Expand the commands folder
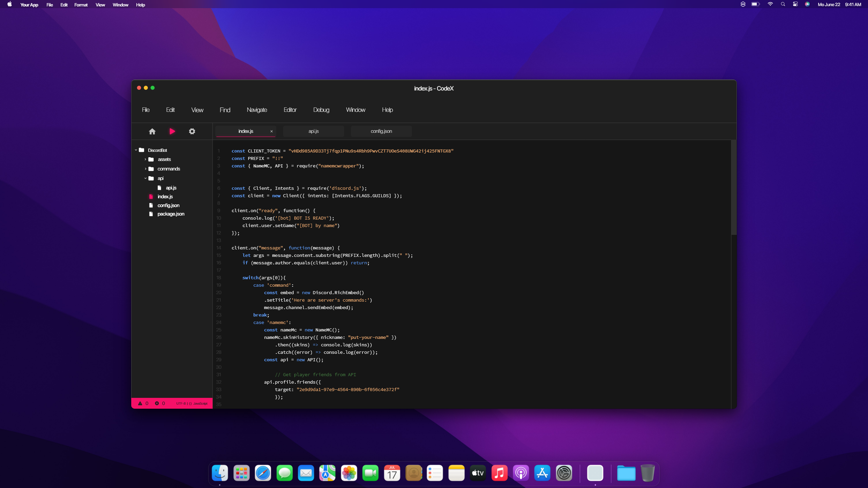 tap(145, 169)
